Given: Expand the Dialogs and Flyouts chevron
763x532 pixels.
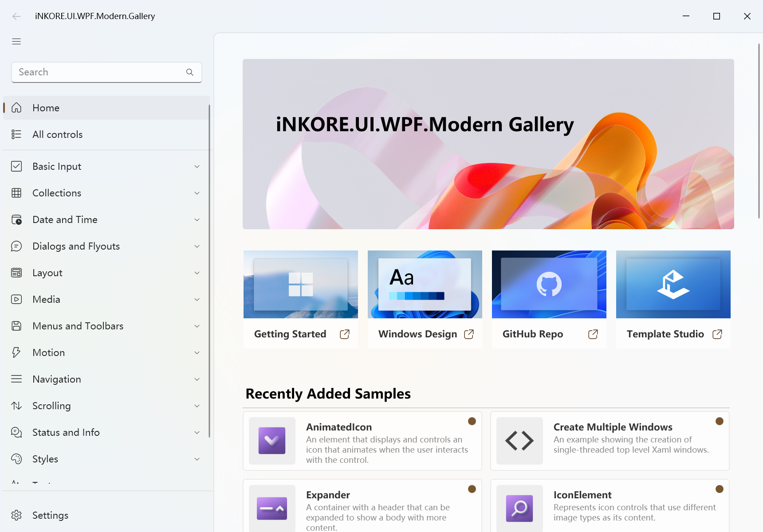Looking at the screenshot, I should tap(197, 246).
